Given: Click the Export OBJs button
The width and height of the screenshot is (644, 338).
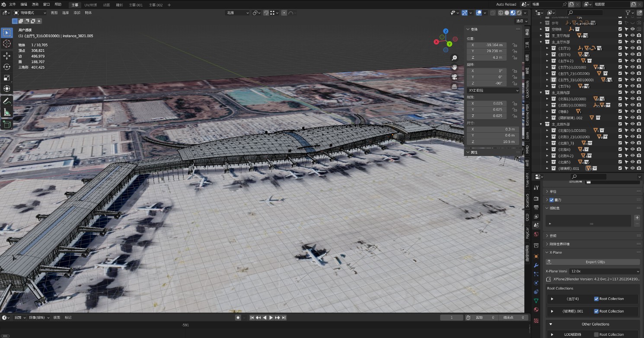Looking at the screenshot, I should point(595,262).
